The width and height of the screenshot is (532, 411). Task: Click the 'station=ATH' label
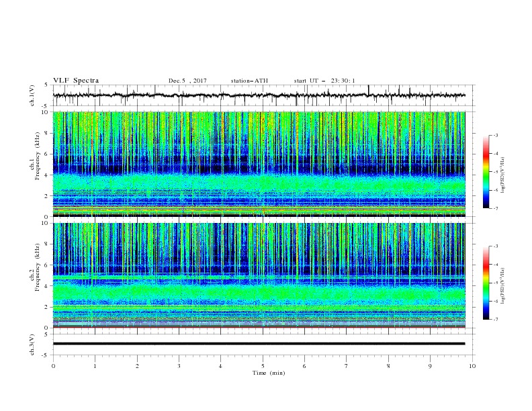point(249,81)
